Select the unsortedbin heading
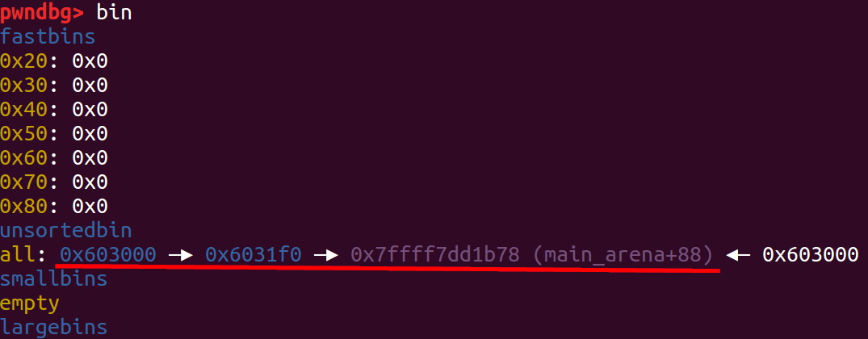 click(66, 231)
